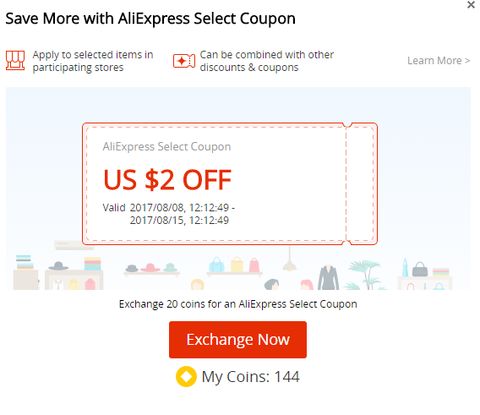
Task: Click the yellow coin icon
Action: click(186, 377)
